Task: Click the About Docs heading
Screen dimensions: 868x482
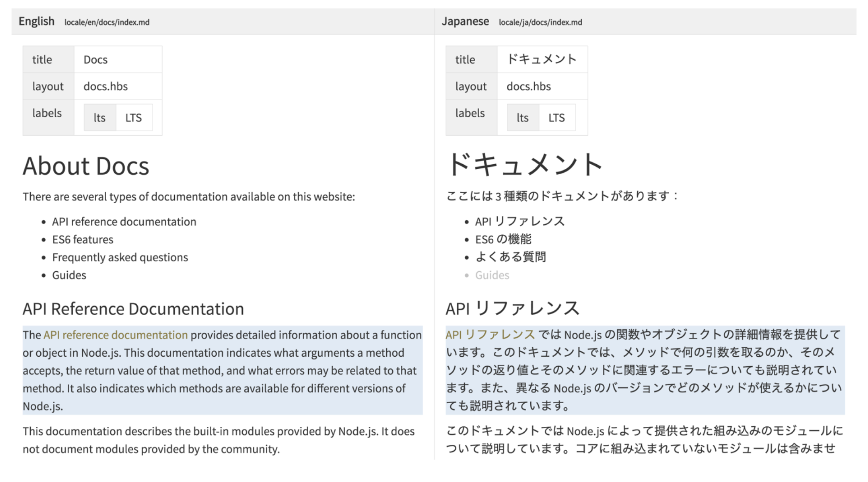Action: click(x=86, y=166)
